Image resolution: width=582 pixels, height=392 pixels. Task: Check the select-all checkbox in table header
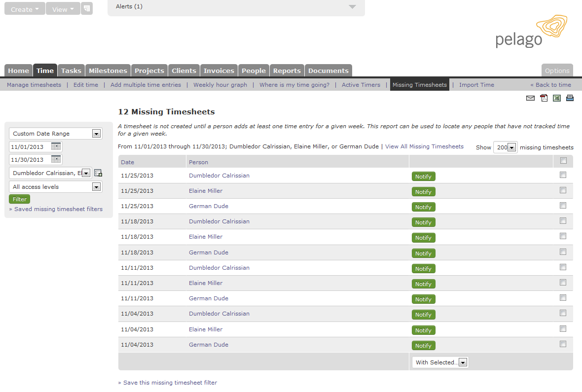tap(563, 161)
